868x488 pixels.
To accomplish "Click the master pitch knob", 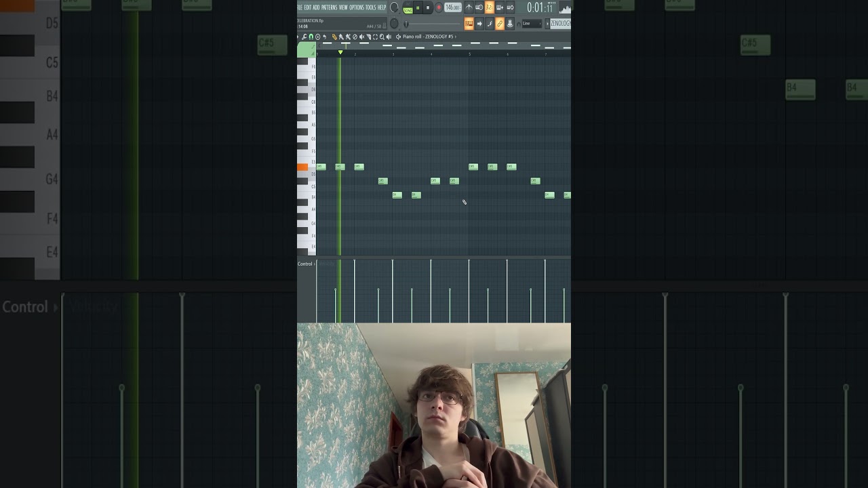I will click(394, 24).
